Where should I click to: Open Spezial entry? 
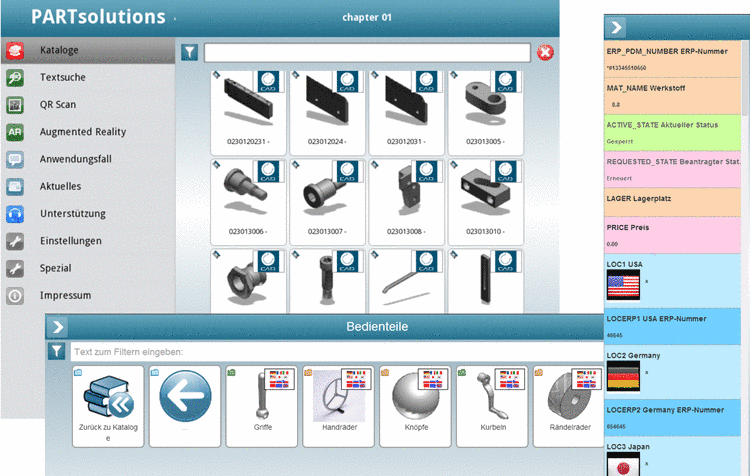[x=88, y=268]
